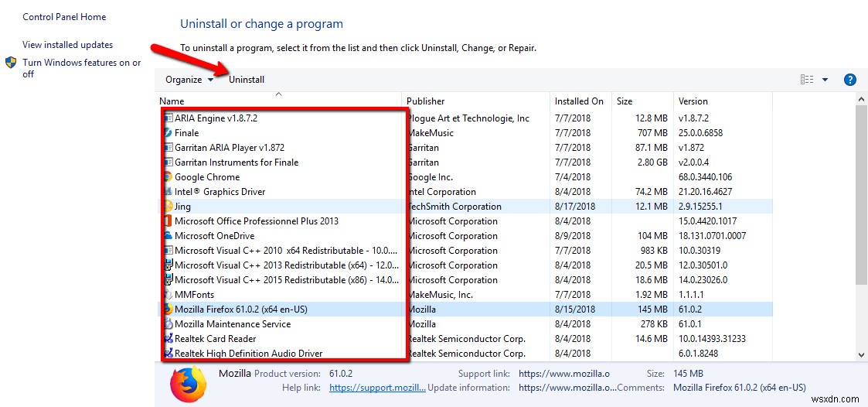868x407 pixels.
Task: Select the Jing entry name
Action: click(x=182, y=207)
